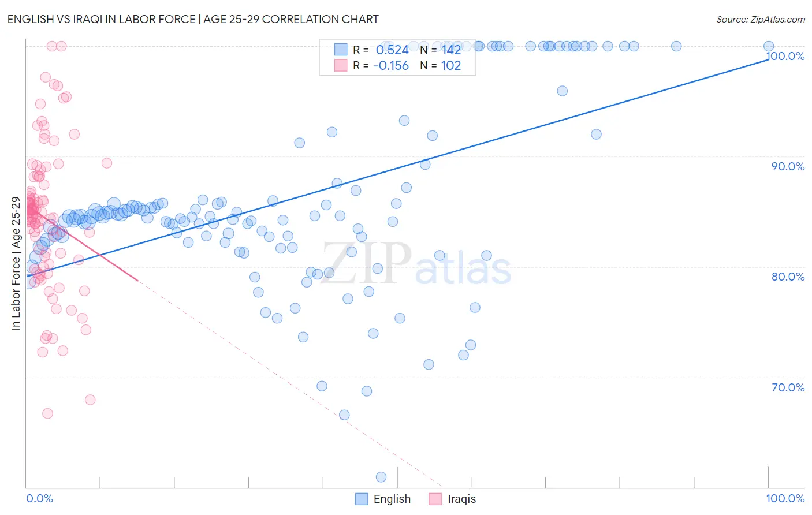
Task: Click the N = 142 value in legend
Action: pos(441,50)
